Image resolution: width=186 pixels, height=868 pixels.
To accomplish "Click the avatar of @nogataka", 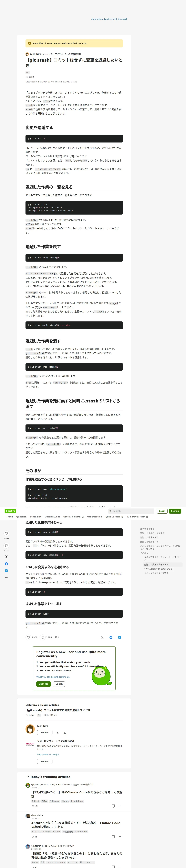I will pyautogui.click(x=28, y=816).
